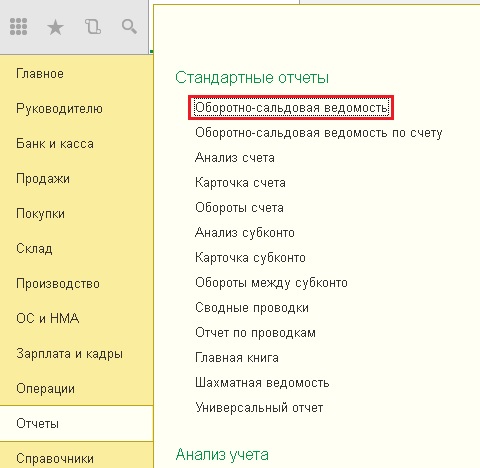Open Оборотно-сальдовая ведомость report

tap(291, 108)
